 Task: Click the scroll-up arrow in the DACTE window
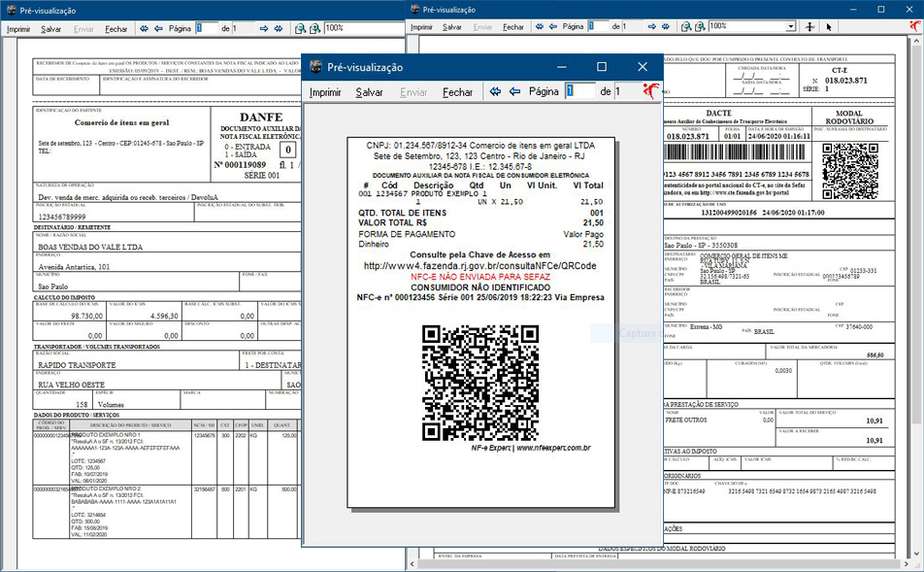(916, 42)
